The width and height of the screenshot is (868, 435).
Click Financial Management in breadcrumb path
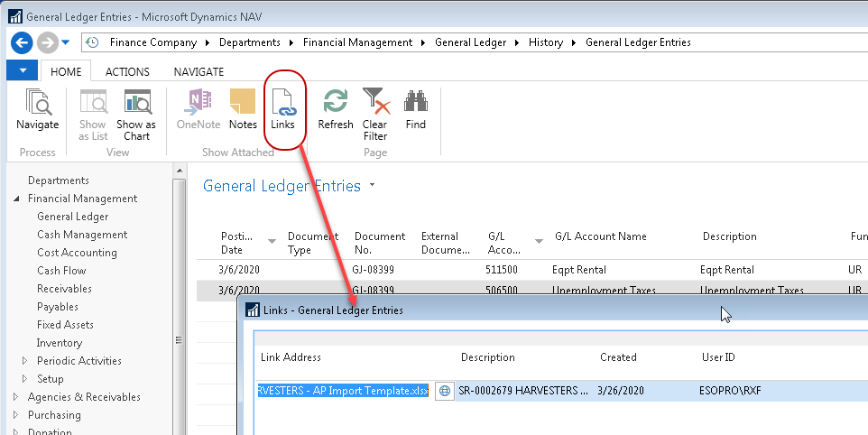357,42
